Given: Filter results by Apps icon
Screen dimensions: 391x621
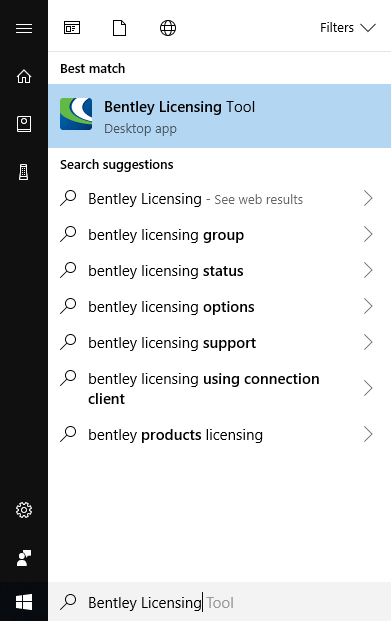Looking at the screenshot, I should (x=72, y=28).
